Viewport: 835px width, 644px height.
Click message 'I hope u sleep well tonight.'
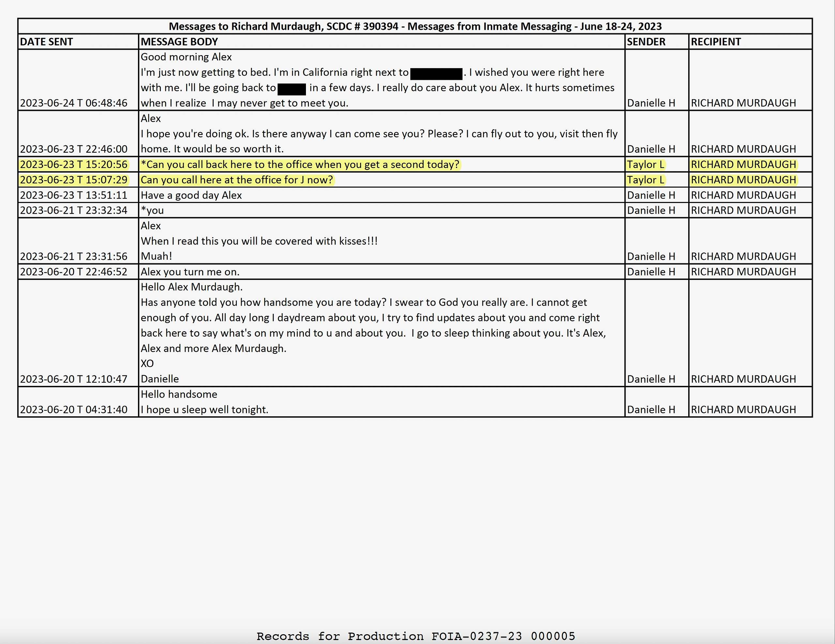pyautogui.click(x=205, y=409)
